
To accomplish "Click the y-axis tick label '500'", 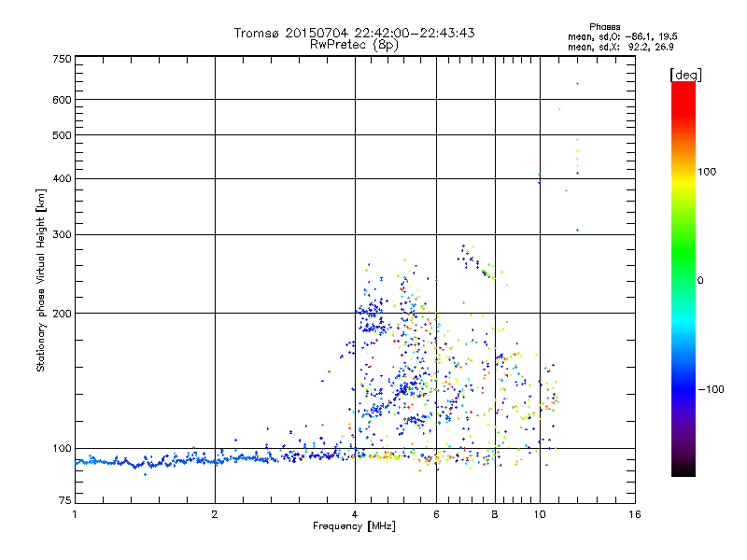I will point(62,135).
